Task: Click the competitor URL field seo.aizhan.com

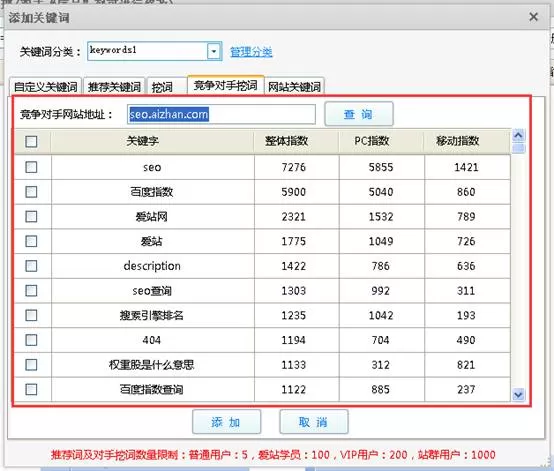Action: 221,114
